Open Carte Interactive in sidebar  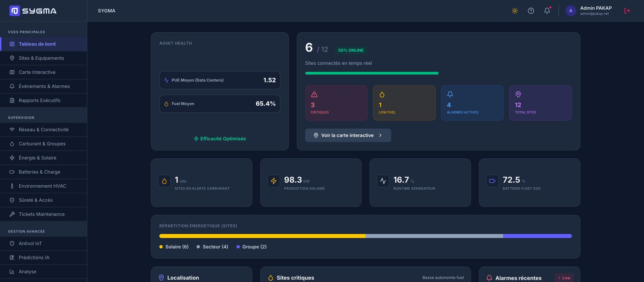click(x=43, y=73)
